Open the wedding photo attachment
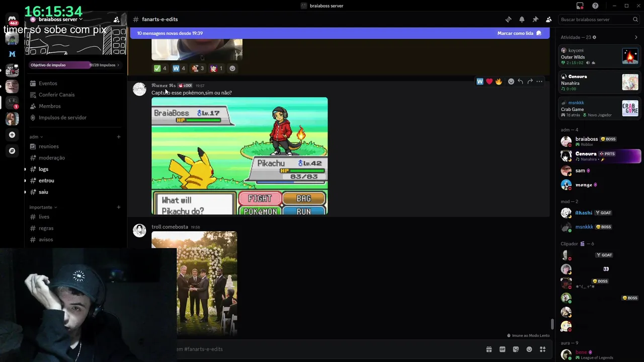Viewport: 644px width, 362px height. 194,283
